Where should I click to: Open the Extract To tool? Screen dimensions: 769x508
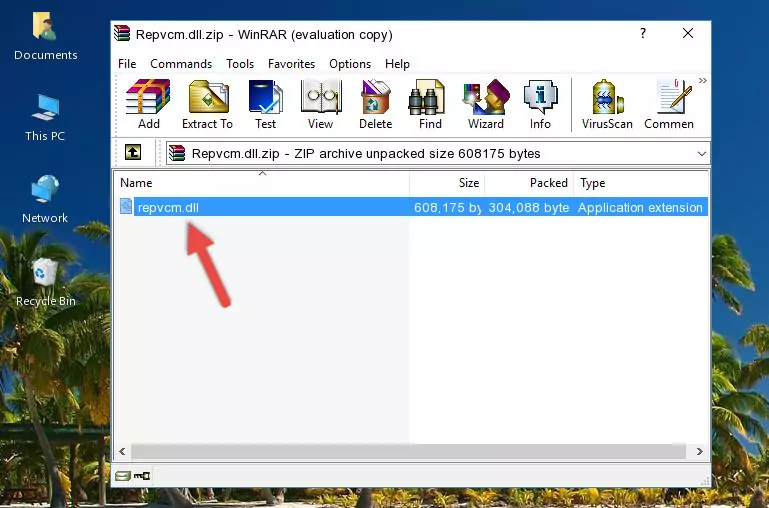click(207, 104)
